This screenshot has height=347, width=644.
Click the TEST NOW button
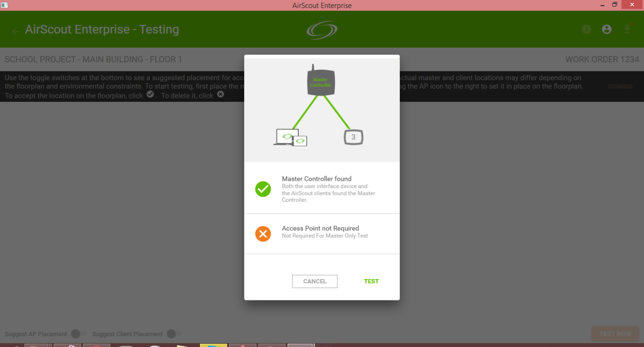click(615, 334)
